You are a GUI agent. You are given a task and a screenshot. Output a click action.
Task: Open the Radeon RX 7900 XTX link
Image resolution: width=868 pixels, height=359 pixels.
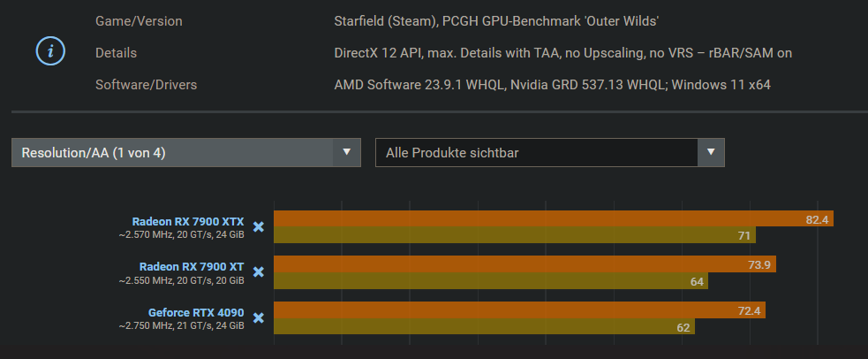point(188,221)
